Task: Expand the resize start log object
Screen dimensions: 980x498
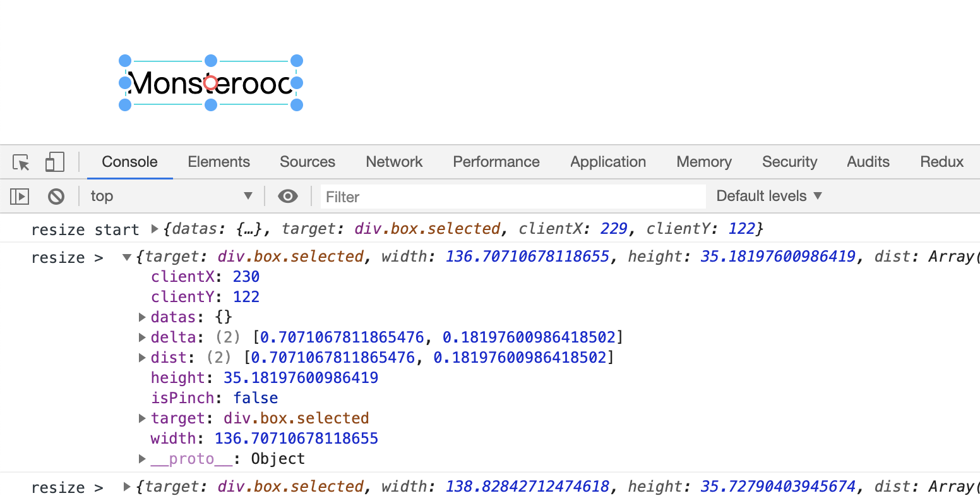Action: coord(155,229)
